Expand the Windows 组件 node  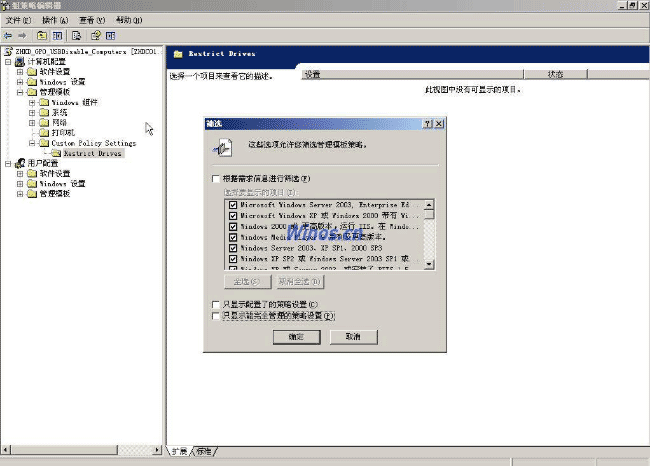[32, 102]
